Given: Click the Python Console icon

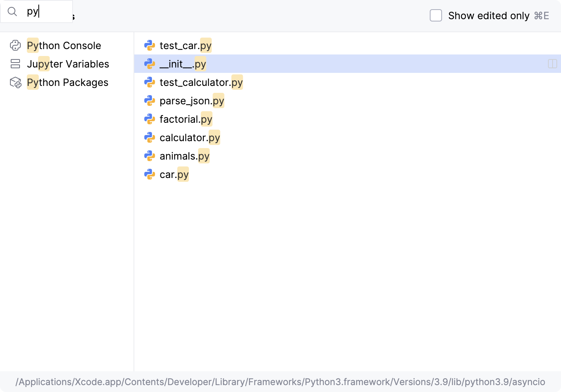Looking at the screenshot, I should point(15,46).
